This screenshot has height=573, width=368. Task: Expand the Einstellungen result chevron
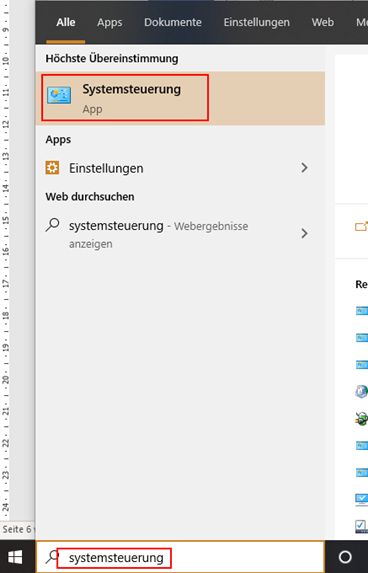pos(304,168)
